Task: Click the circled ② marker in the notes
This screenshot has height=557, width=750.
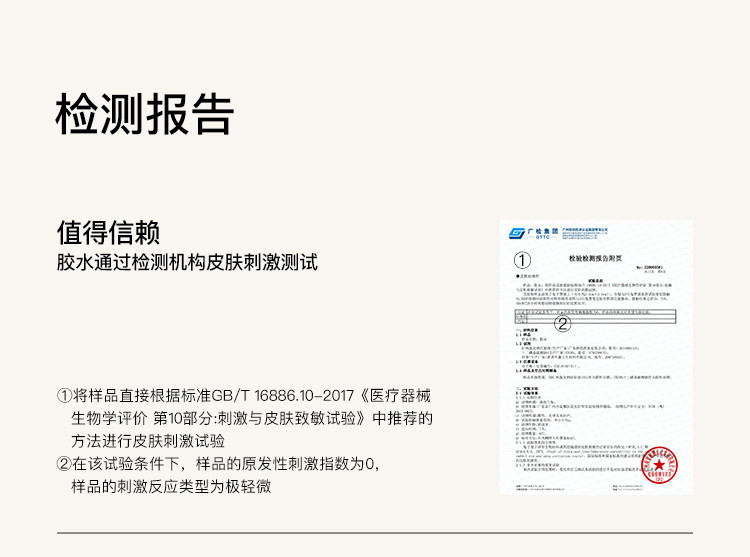Action: point(65,463)
